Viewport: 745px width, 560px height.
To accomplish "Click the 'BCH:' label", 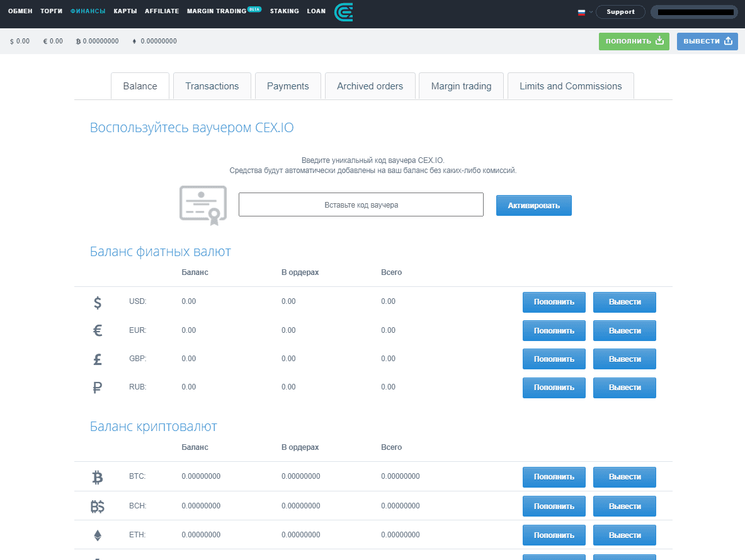I will coord(138,506).
